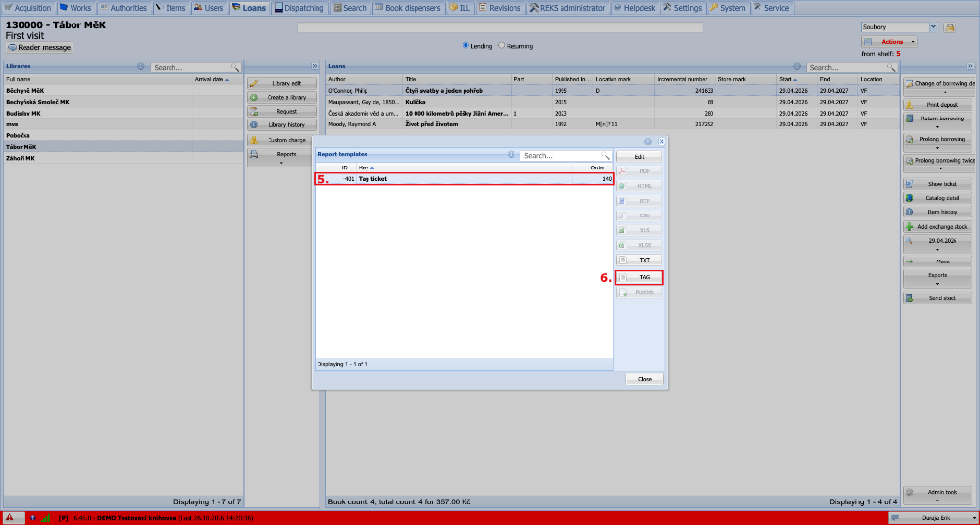Viewport: 980px width, 525px height.
Task: Click Catalog detail button
Action: pos(938,198)
